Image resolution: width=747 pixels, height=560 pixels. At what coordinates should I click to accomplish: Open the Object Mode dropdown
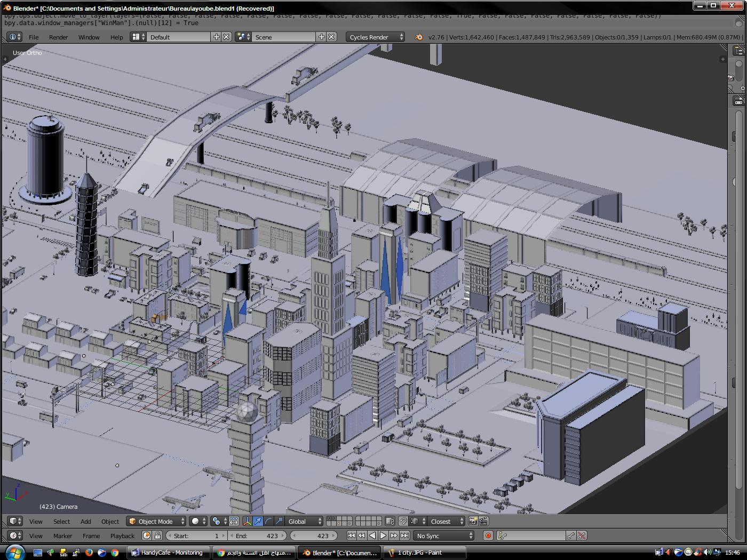(156, 521)
